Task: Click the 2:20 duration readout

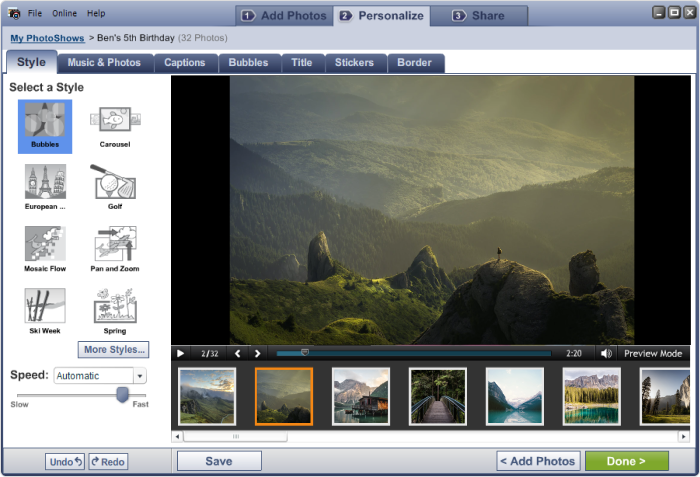Action: pos(574,353)
